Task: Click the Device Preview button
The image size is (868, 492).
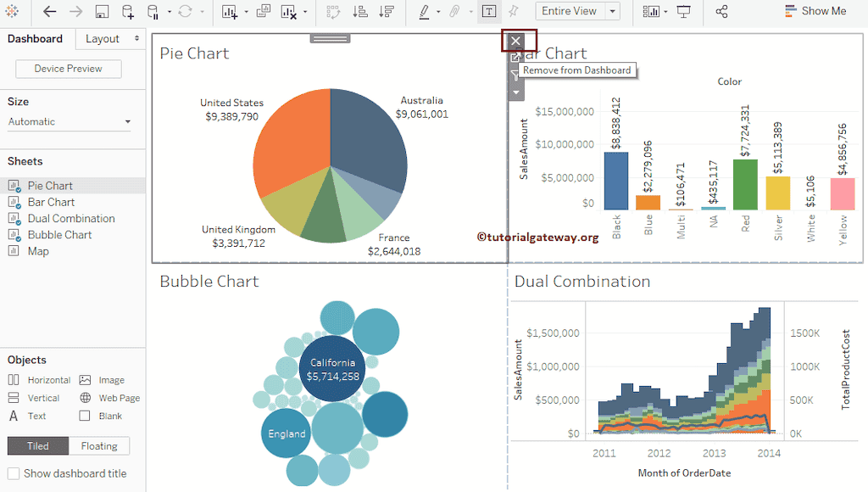Action: click(69, 69)
